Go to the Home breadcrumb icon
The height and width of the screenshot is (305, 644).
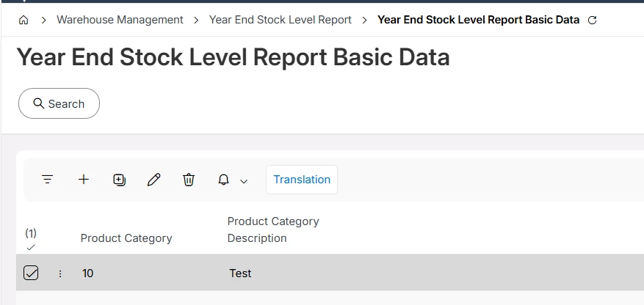[x=23, y=20]
